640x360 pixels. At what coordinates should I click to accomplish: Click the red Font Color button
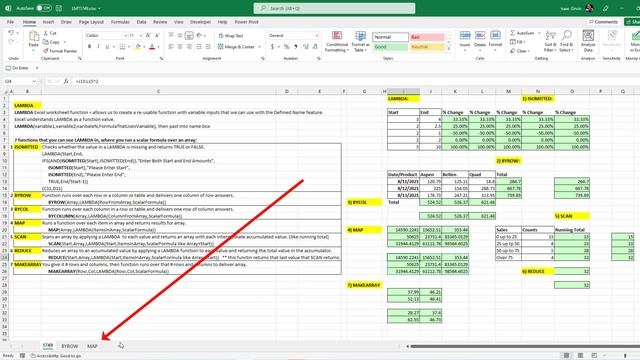[x=152, y=47]
